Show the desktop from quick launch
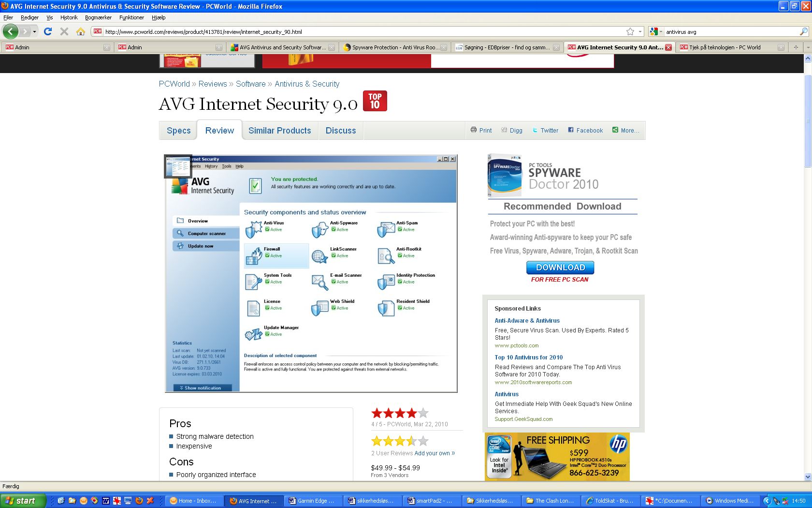 pos(128,501)
